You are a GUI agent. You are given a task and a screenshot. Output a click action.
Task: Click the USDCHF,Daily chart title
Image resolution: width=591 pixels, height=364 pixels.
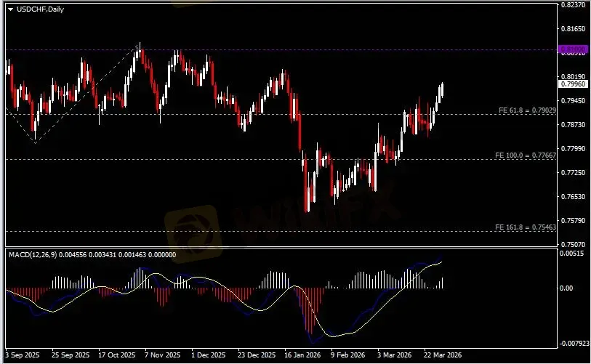36,8
